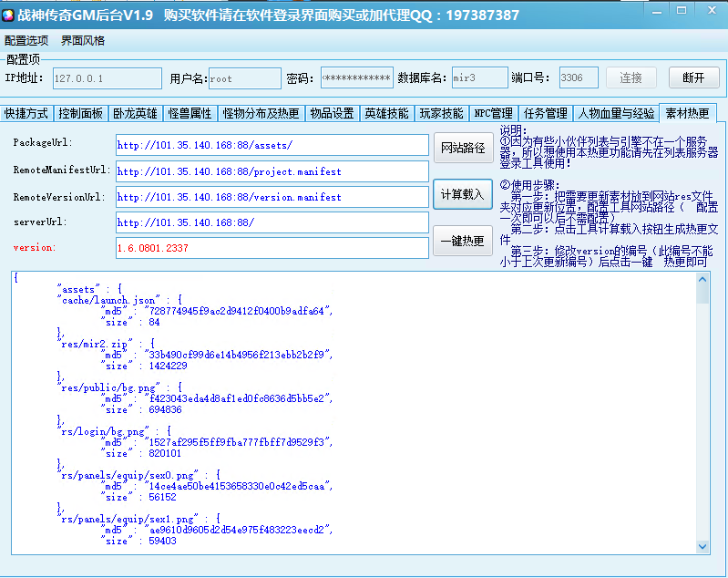Click the app icon in the title bar
Viewport: 728px width, 578px height.
point(8,15)
